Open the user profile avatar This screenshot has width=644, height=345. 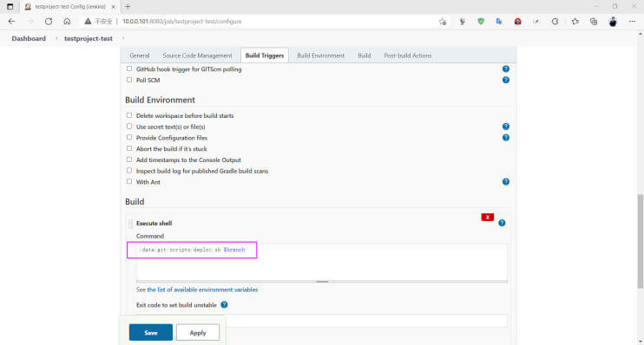613,22
